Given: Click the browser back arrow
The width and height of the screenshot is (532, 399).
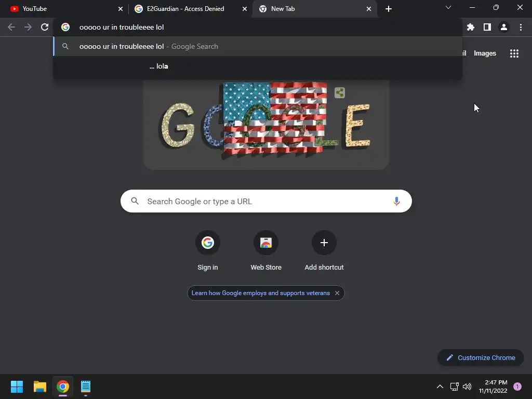Looking at the screenshot, I should tap(11, 27).
